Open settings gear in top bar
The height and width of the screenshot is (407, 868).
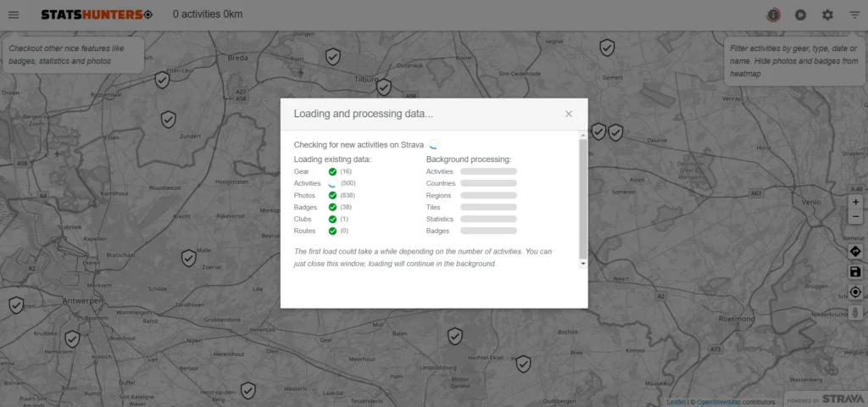(x=827, y=14)
